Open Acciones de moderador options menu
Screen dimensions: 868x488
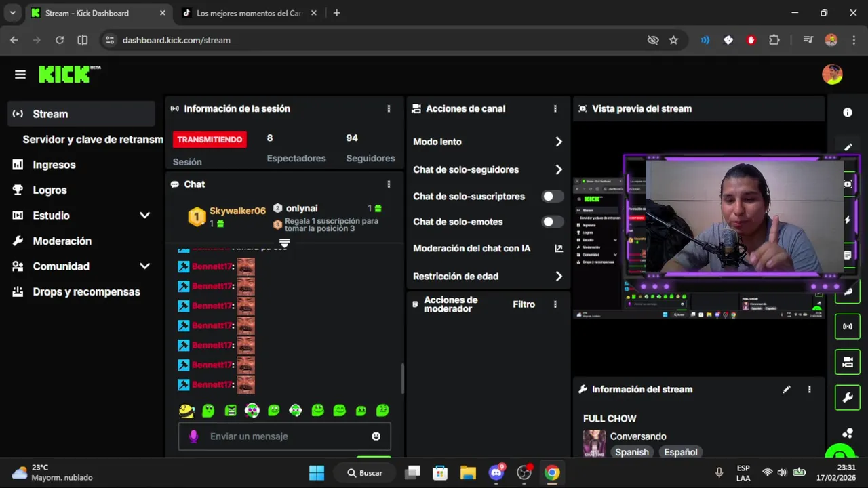pos(555,304)
